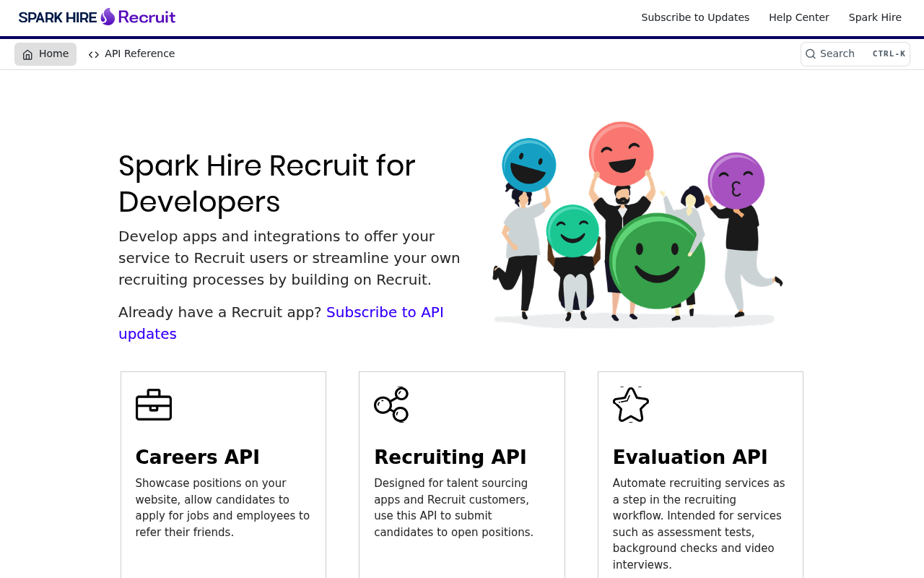This screenshot has width=924, height=578.
Task: Click the search magnifier icon
Action: tap(811, 54)
